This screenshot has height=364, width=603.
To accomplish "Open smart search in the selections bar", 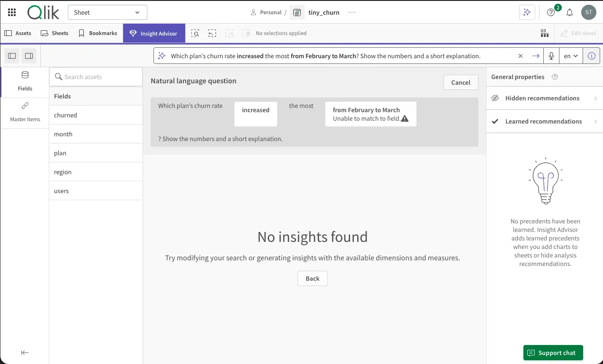I will [195, 33].
